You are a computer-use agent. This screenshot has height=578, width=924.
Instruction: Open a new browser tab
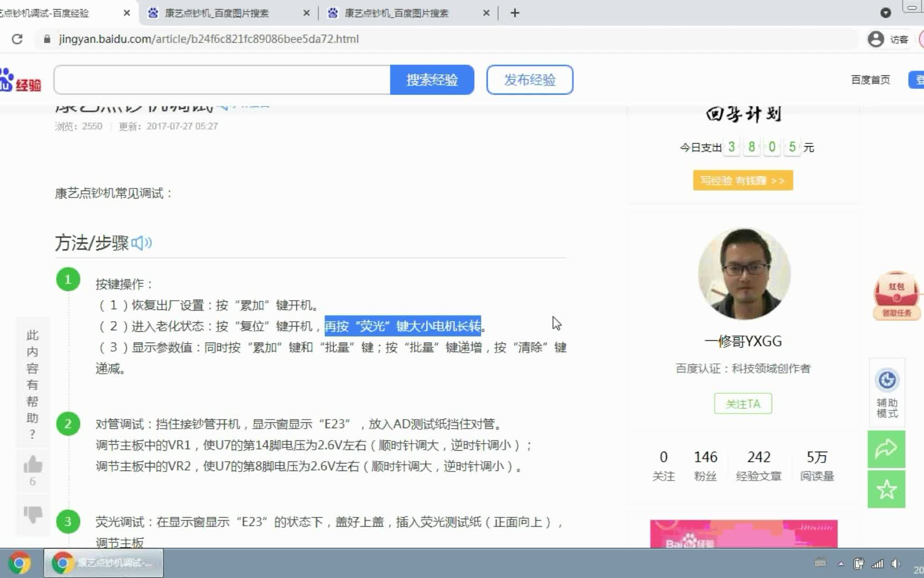(x=515, y=13)
